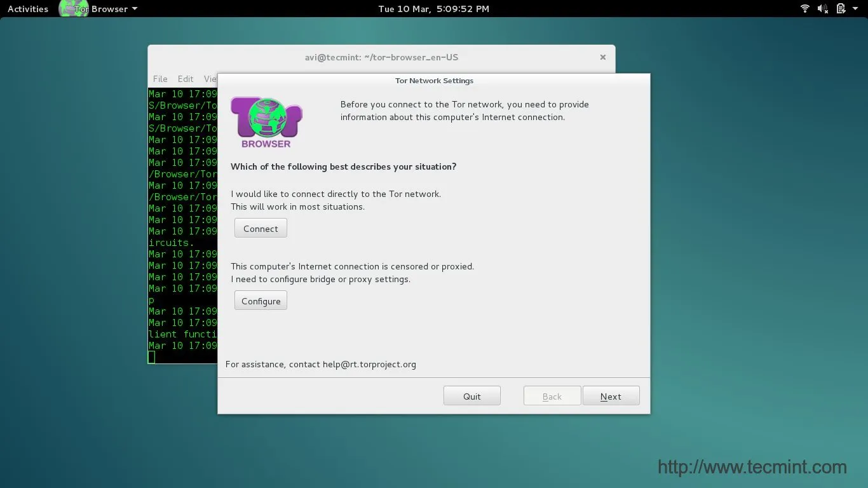The width and height of the screenshot is (868, 488).
Task: Open the Activities overview
Action: point(28,9)
